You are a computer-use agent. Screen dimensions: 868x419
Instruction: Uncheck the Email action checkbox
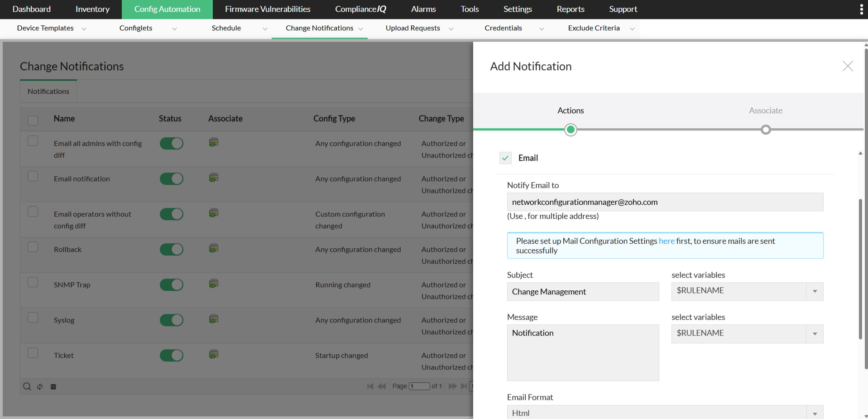click(505, 158)
